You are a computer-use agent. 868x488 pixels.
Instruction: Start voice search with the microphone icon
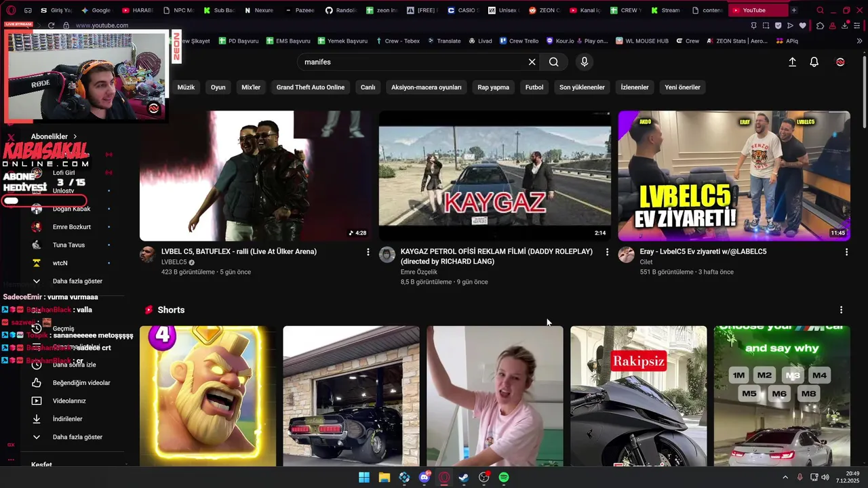[x=585, y=62]
